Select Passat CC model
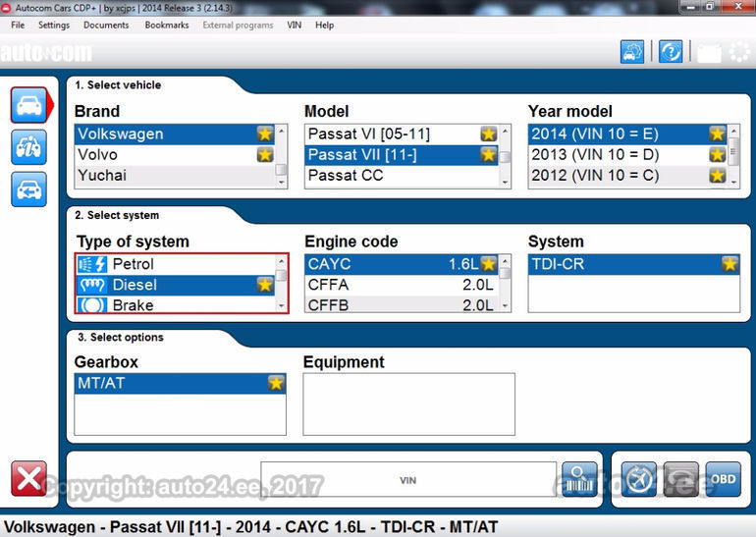 [402, 176]
